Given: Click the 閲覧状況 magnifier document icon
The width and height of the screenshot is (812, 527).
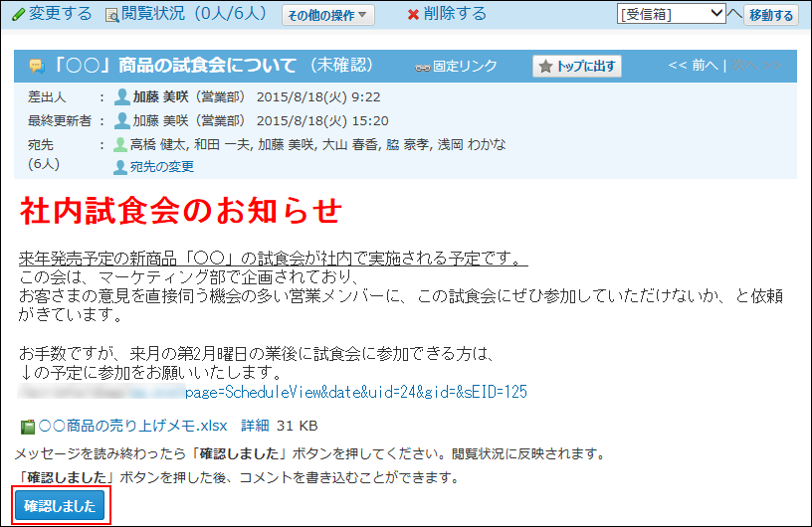Looking at the screenshot, I should [x=111, y=15].
